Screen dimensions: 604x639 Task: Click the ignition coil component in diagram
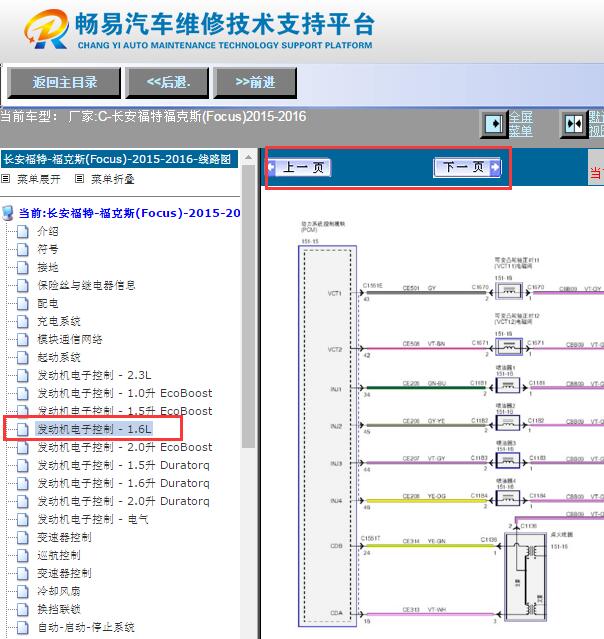[x=525, y=576]
